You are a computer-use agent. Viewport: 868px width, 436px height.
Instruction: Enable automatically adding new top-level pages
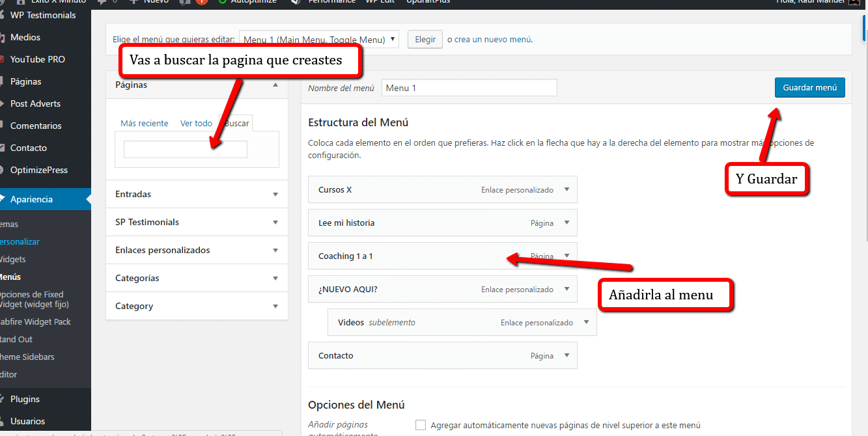421,425
